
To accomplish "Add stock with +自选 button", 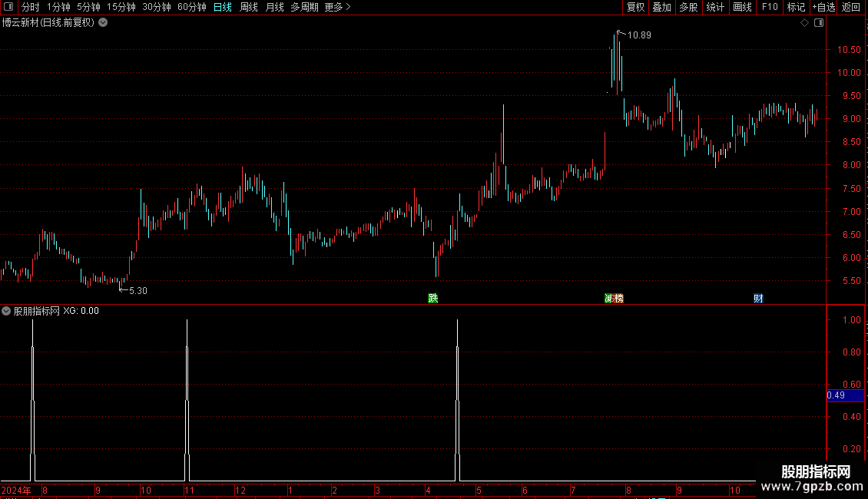I will point(823,7).
